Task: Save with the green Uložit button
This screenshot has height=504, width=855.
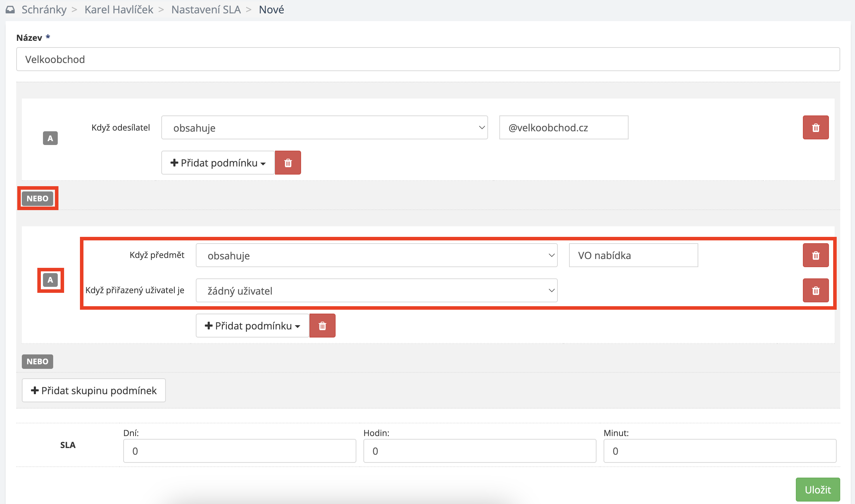Action: pyautogui.click(x=818, y=489)
